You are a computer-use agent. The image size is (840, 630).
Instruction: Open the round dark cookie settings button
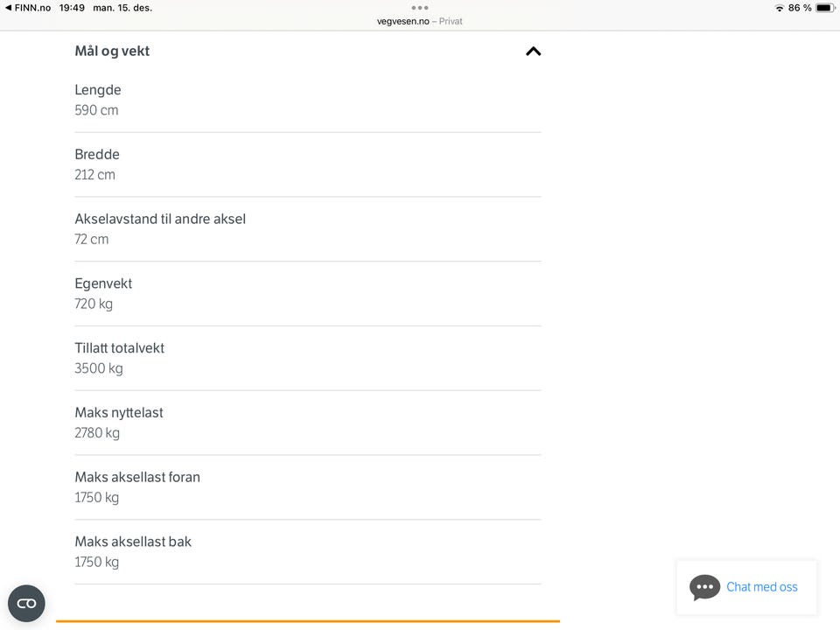(26, 604)
